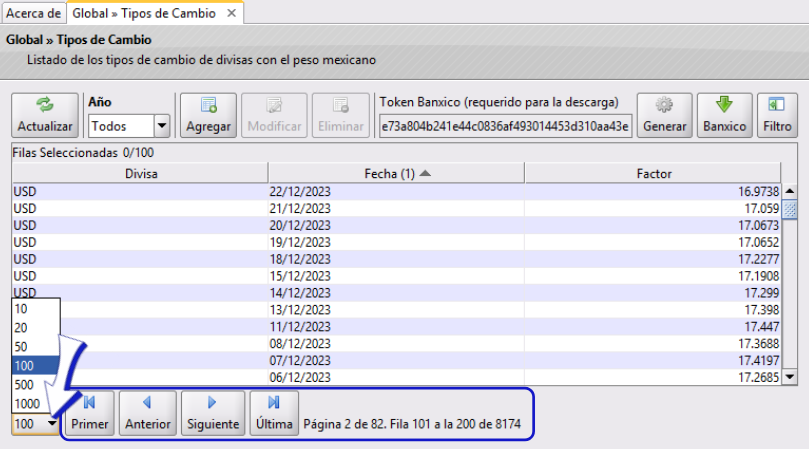Choose 500 rows per page

(x=36, y=385)
